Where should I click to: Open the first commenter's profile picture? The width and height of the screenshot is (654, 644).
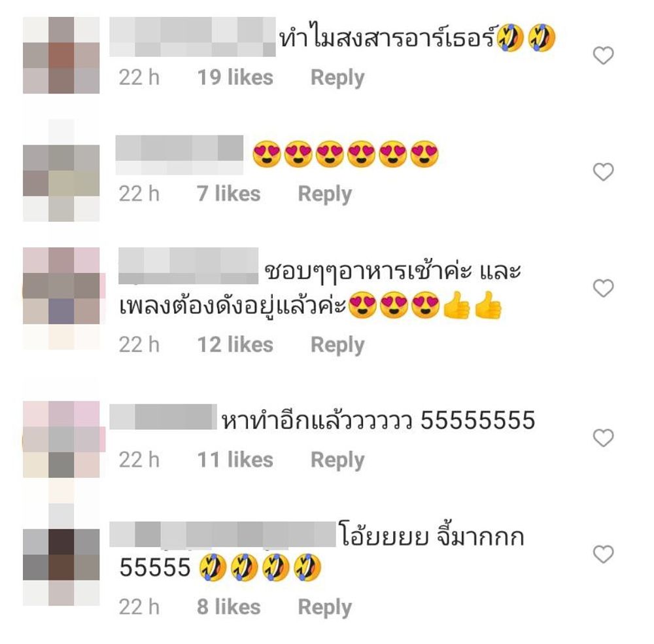61,55
